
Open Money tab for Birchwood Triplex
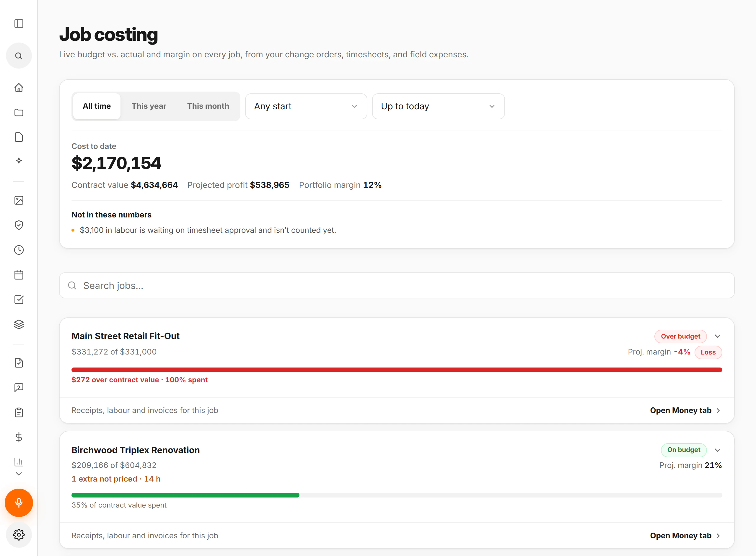coord(685,536)
